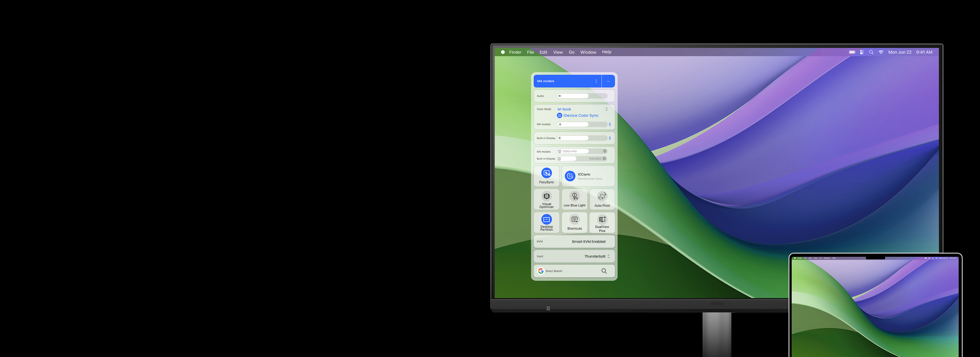Click the 9:41 AM clock in menu bar
The width and height of the screenshot is (980, 357).
pos(924,52)
